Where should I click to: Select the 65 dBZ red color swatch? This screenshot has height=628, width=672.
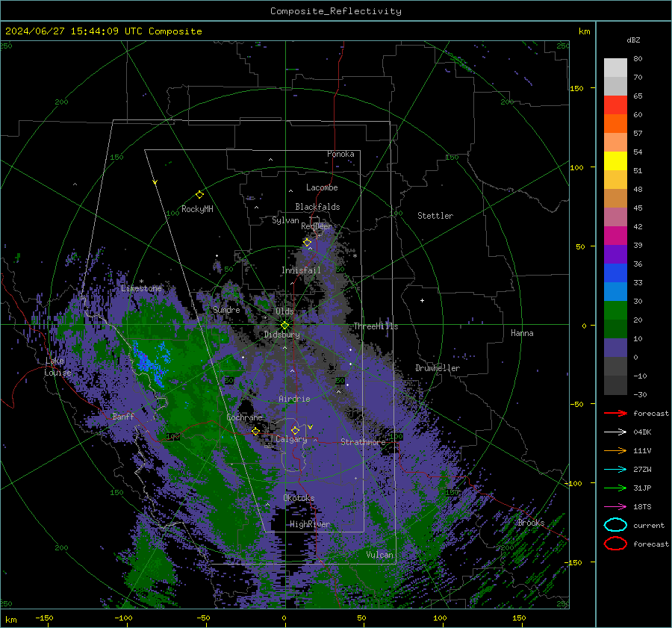click(615, 105)
